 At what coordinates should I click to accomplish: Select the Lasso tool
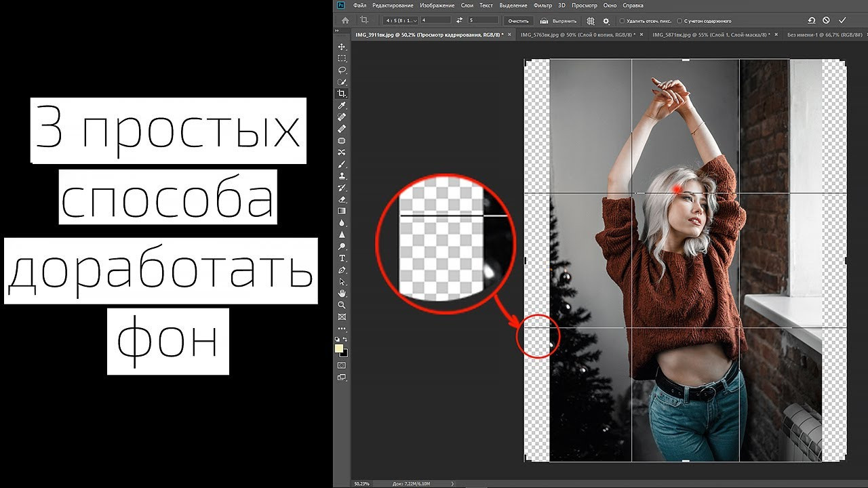click(342, 70)
